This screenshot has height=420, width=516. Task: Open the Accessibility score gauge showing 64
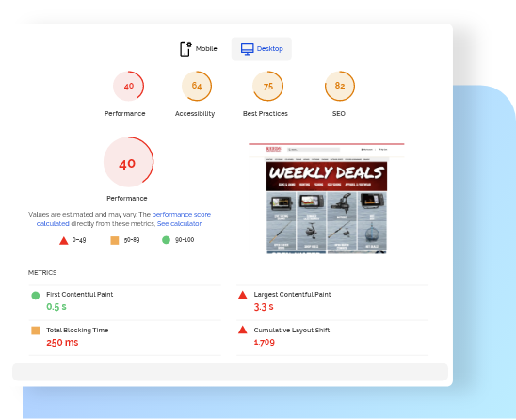(197, 87)
